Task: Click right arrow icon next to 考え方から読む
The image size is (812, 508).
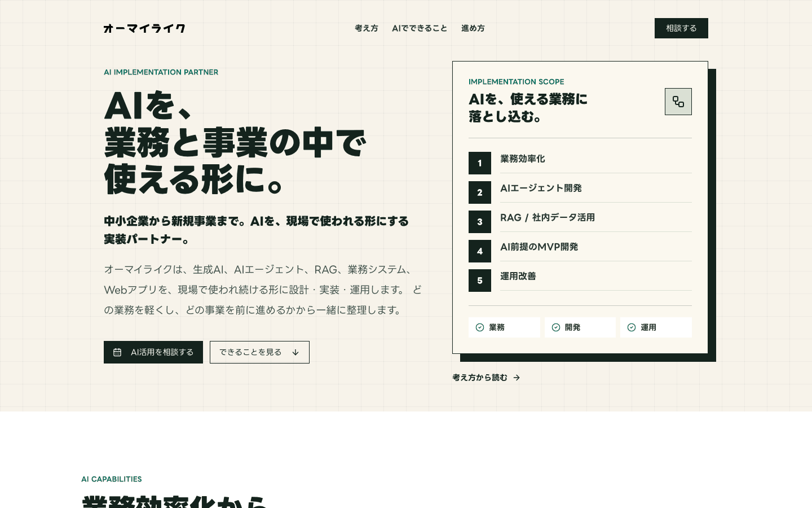Action: (x=517, y=378)
